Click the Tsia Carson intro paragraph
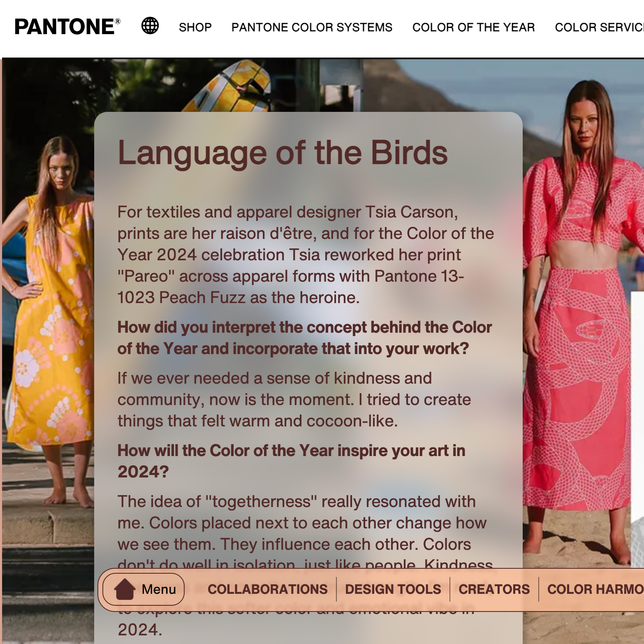Screen dimensions: 644x644 pos(306,255)
